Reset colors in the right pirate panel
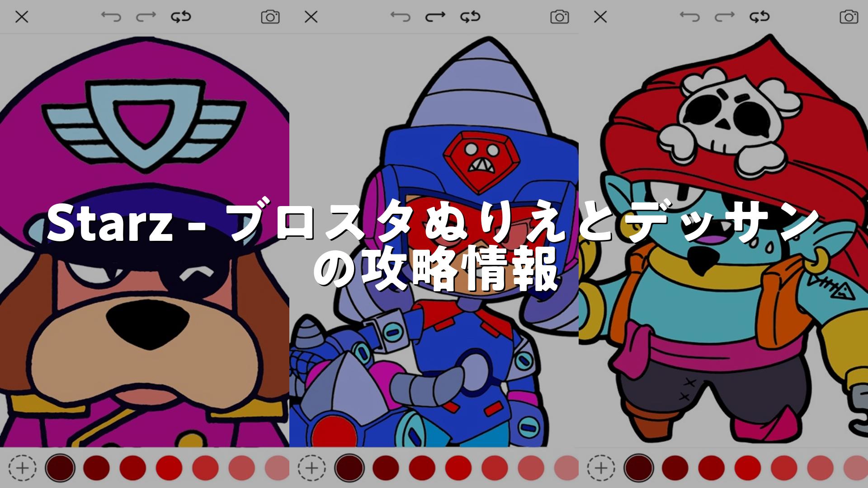Viewport: 868px width, 488px height. [x=759, y=17]
